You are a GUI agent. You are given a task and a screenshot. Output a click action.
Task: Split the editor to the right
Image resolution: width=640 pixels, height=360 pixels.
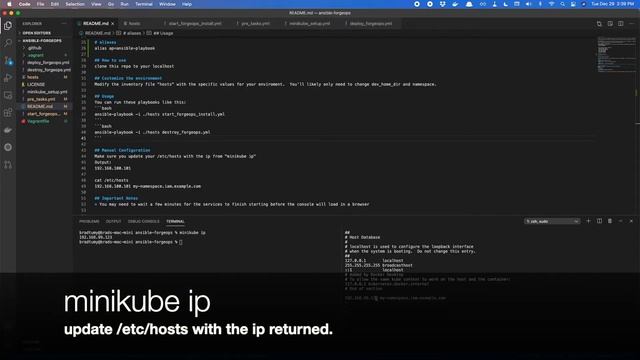tap(620, 24)
